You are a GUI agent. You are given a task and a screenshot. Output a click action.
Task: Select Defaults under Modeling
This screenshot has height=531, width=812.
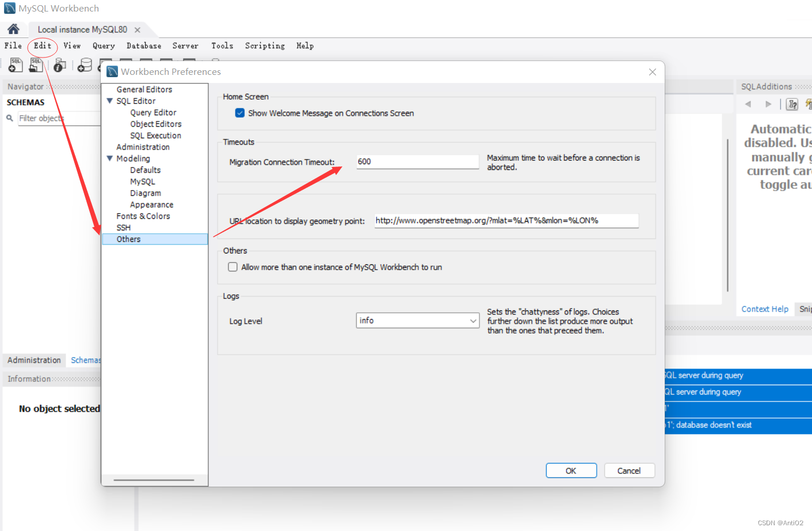click(x=146, y=170)
